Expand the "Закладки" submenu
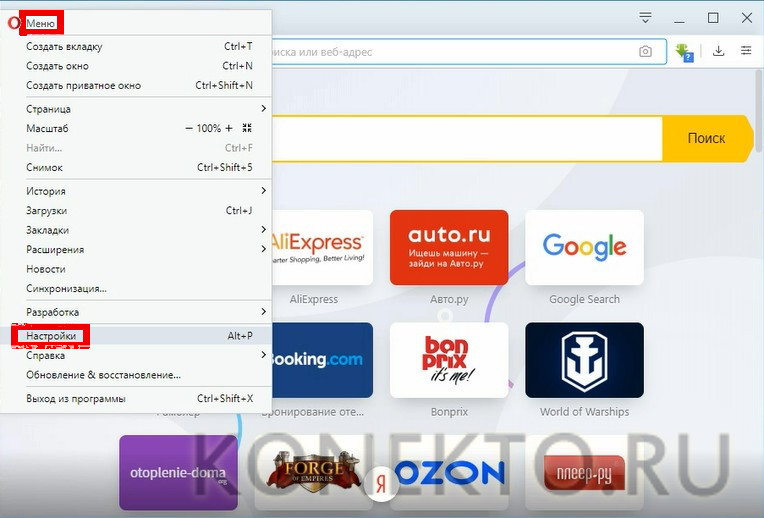Viewport: 764px width, 518px height. click(136, 230)
